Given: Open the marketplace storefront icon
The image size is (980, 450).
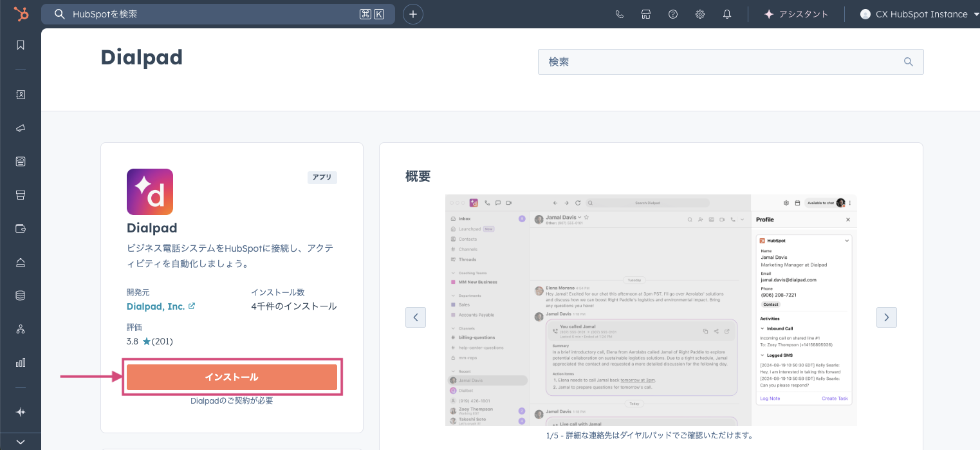Looking at the screenshot, I should pyautogui.click(x=646, y=14).
